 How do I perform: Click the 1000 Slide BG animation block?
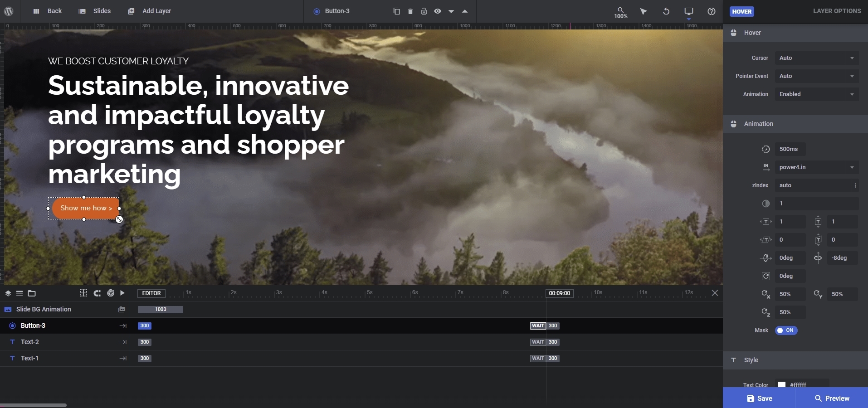coord(161,310)
